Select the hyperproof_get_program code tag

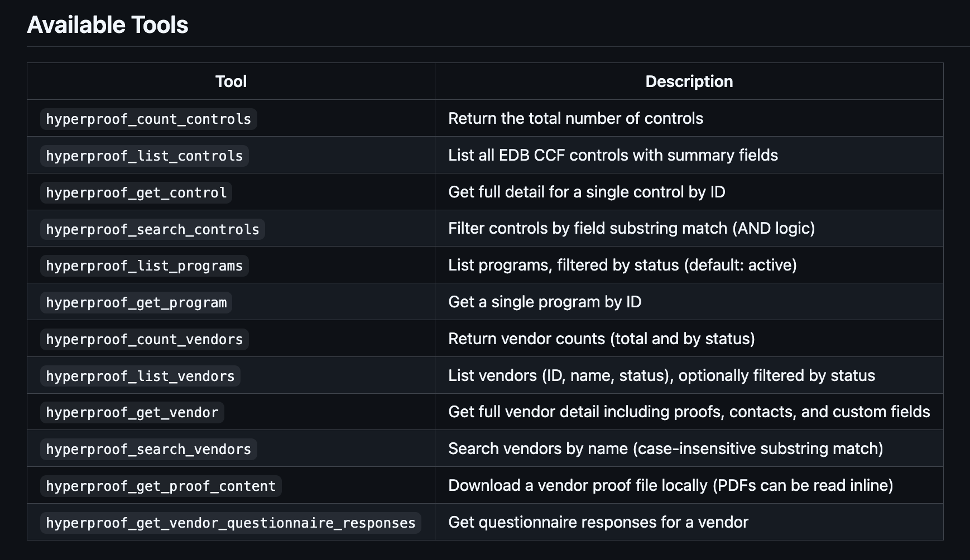coord(136,302)
